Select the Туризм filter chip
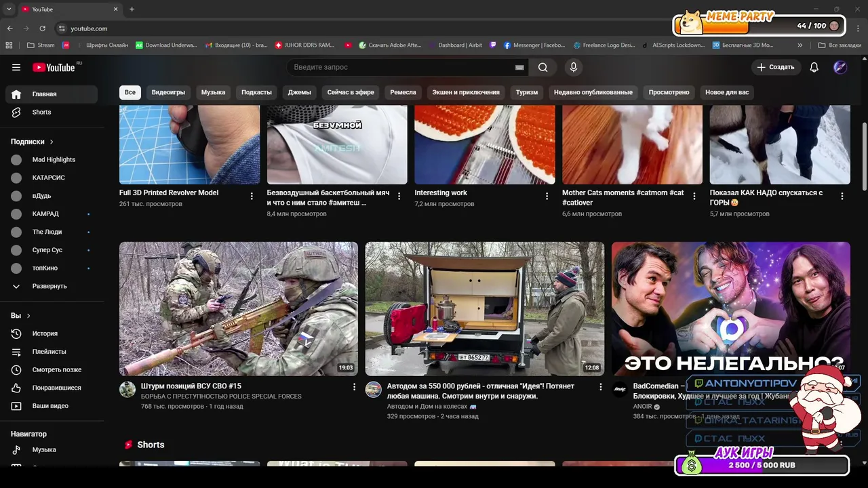 [x=527, y=92]
